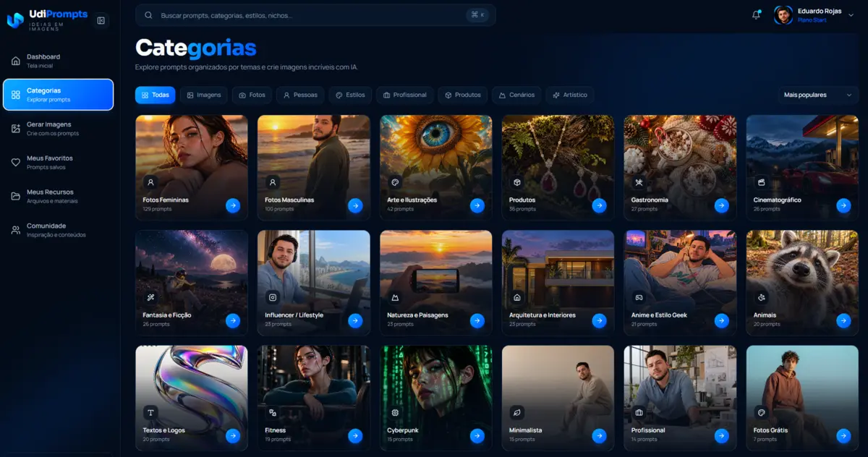The image size is (868, 457).
Task: Show the Artístico filter tab
Action: pos(570,95)
